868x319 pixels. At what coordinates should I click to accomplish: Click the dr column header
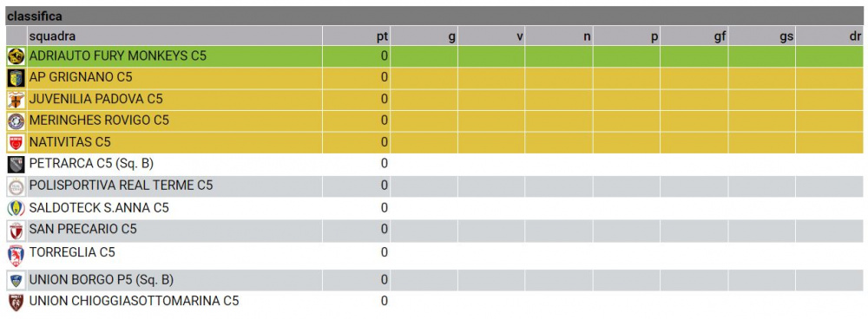pyautogui.click(x=855, y=37)
